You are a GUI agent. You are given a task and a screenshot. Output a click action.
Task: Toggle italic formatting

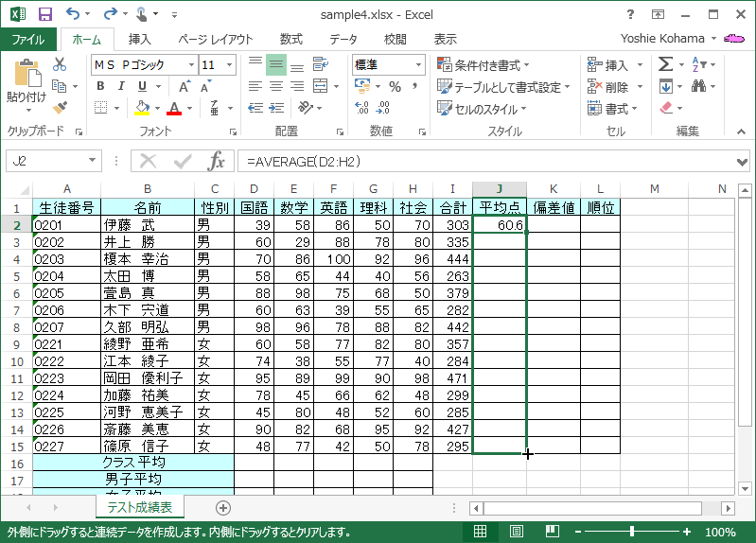tap(121, 86)
